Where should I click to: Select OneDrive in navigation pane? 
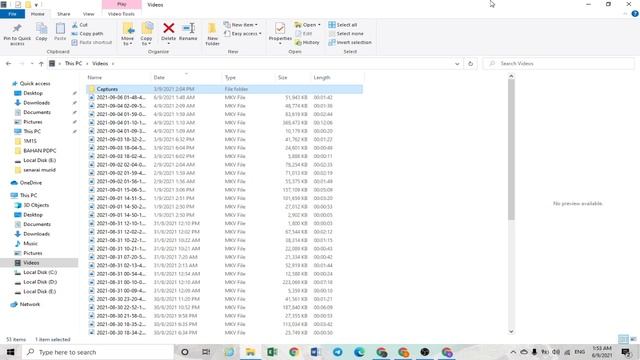coord(31,183)
